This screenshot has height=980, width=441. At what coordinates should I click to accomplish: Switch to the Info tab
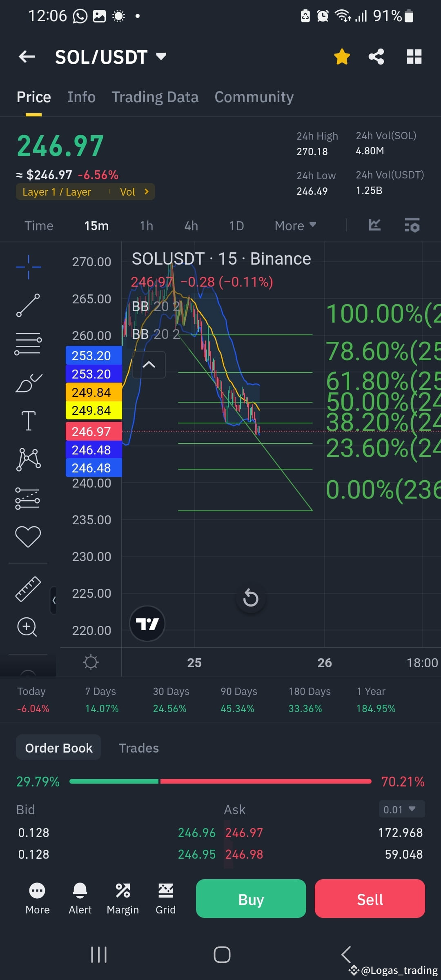click(x=82, y=97)
